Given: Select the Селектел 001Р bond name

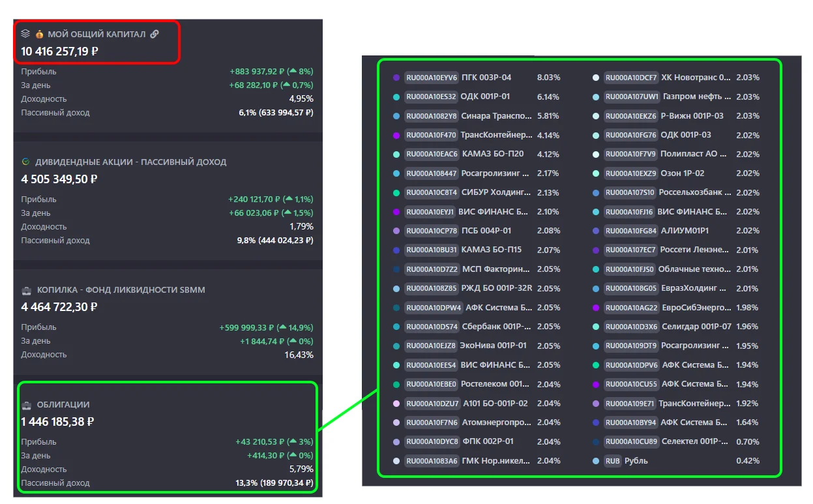Looking at the screenshot, I should (x=695, y=441).
